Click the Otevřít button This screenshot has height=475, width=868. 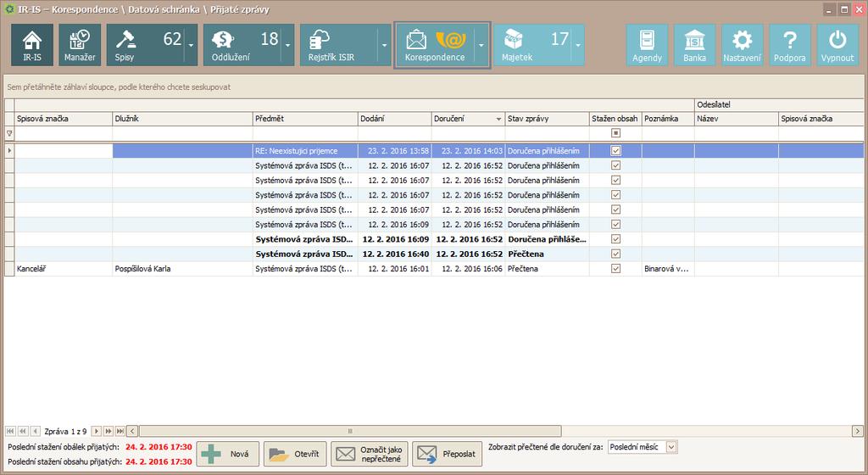(295, 454)
